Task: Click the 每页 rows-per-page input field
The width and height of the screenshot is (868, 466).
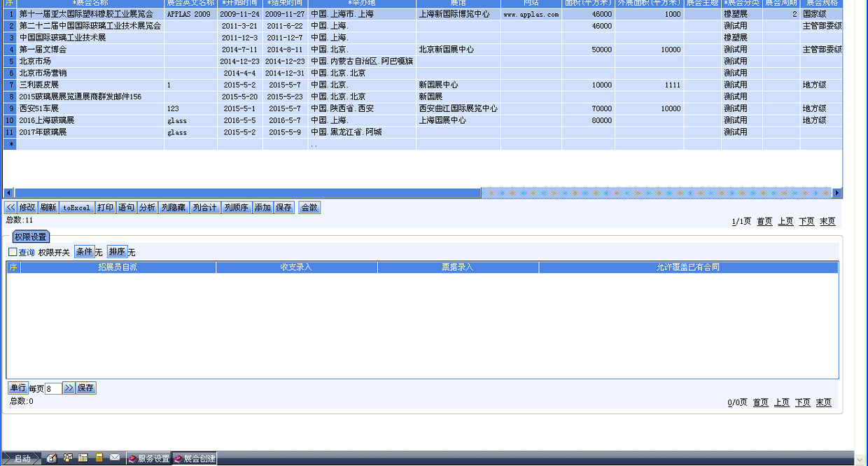Action: pos(53,388)
